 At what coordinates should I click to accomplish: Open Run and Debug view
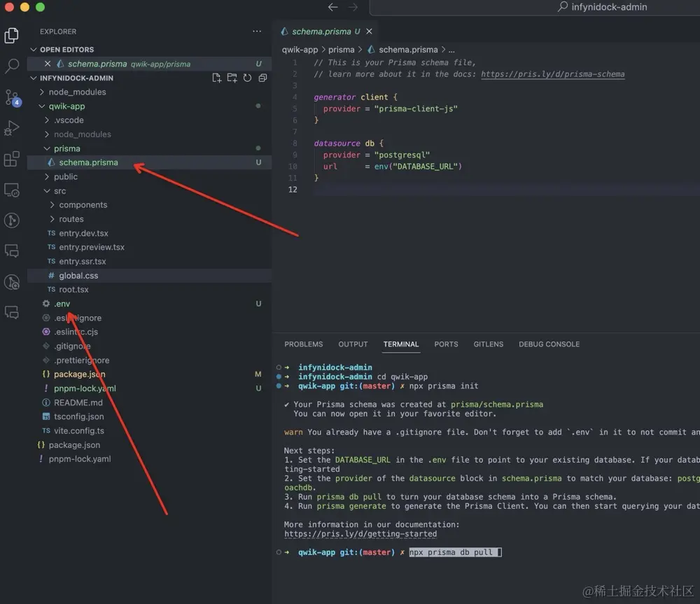12,128
